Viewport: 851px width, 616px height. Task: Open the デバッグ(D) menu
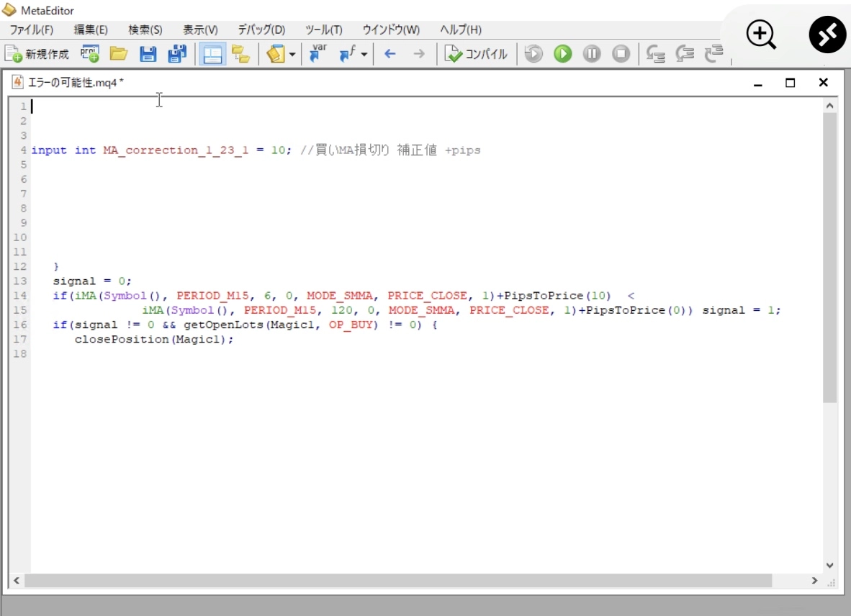coord(261,30)
